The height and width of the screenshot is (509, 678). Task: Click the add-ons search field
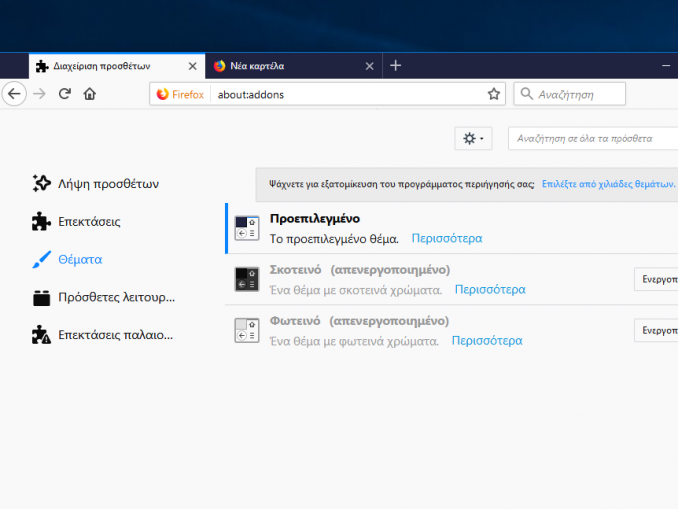point(590,139)
